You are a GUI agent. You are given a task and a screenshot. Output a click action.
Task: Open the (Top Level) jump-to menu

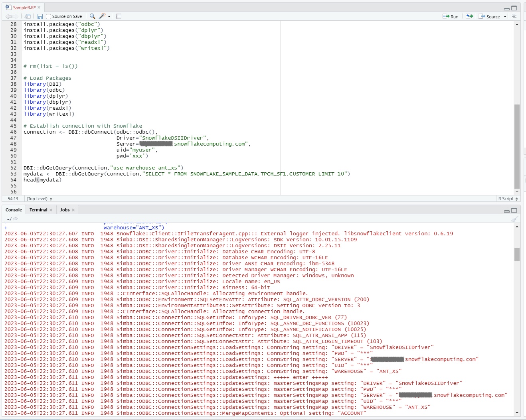[38, 198]
